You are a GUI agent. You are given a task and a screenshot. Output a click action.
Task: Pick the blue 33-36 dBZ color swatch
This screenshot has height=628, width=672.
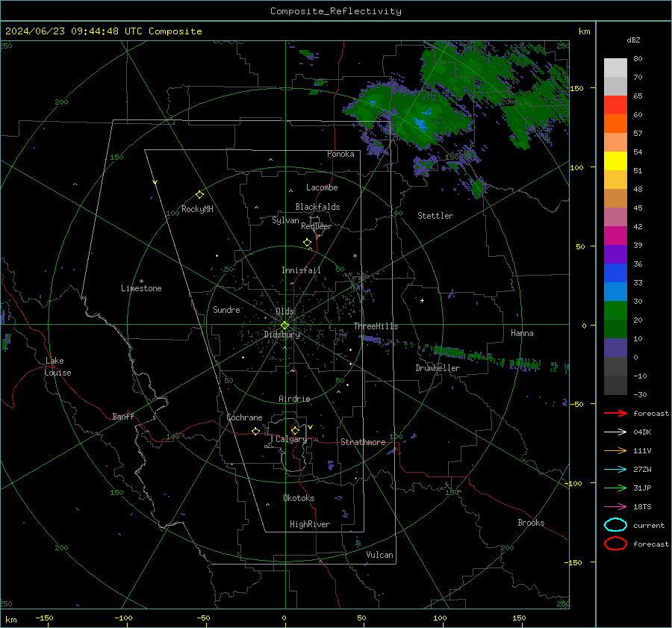(615, 273)
